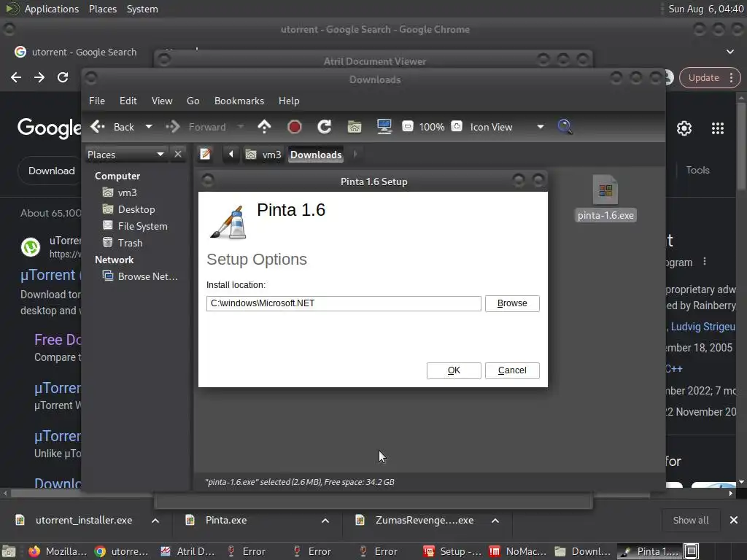
Task: Expand options for ZumasRevenge exe download
Action: tap(495, 521)
